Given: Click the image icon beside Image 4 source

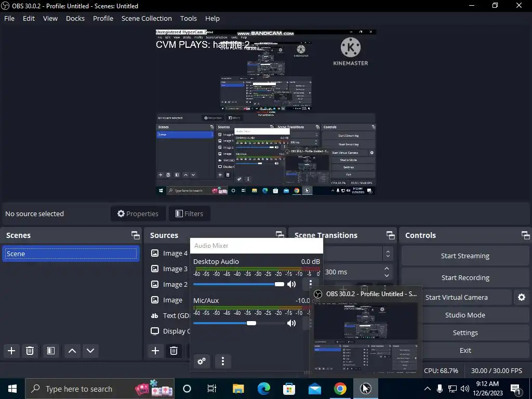Looking at the screenshot, I should (x=155, y=253).
